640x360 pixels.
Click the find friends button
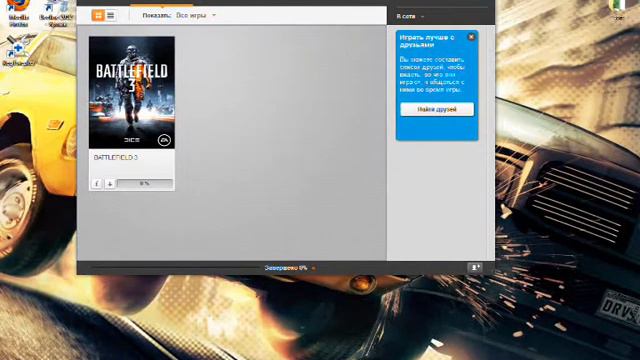point(437,109)
